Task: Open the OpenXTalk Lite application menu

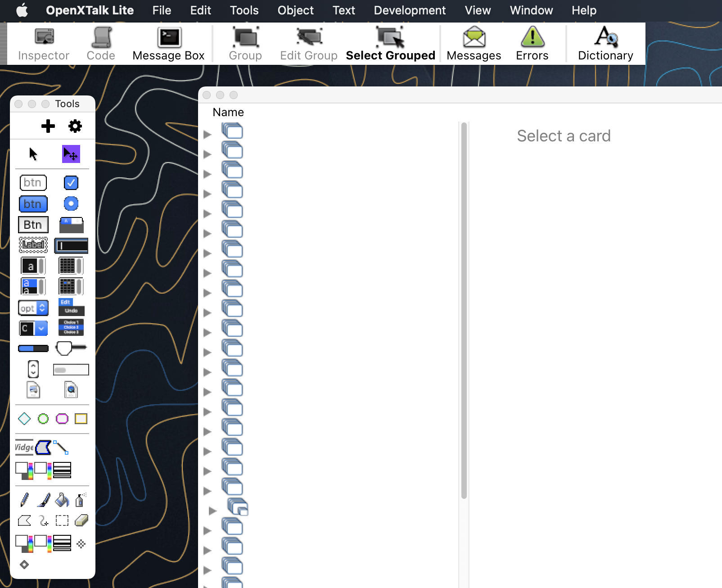Action: (x=90, y=10)
